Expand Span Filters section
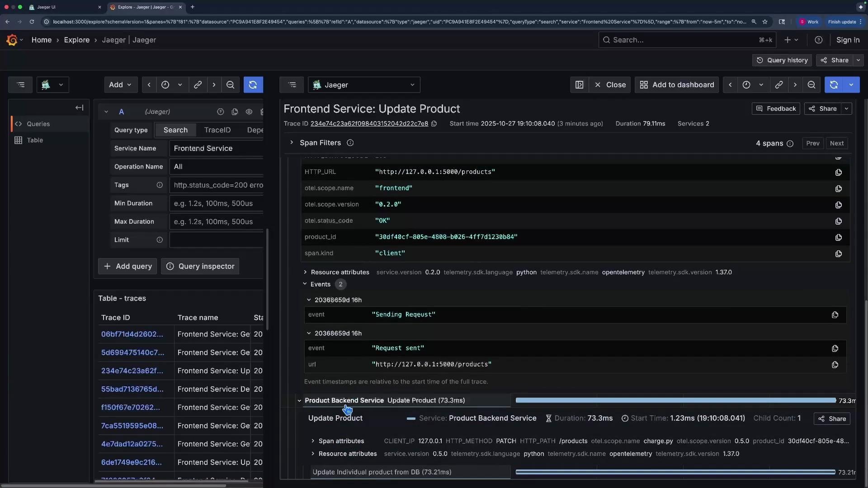This screenshot has width=868, height=488. (x=292, y=143)
